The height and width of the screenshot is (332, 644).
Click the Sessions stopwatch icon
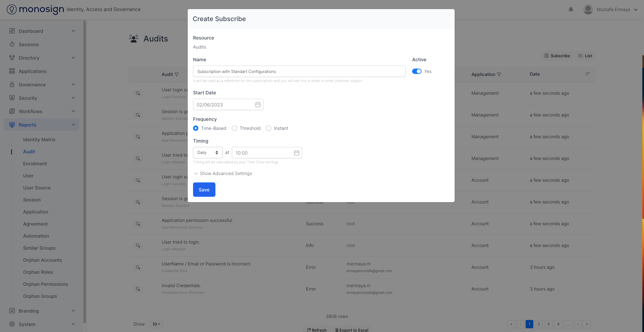click(12, 45)
